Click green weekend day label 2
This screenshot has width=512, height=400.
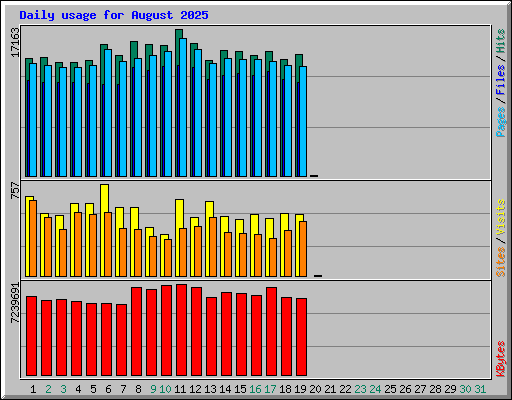tap(48, 389)
